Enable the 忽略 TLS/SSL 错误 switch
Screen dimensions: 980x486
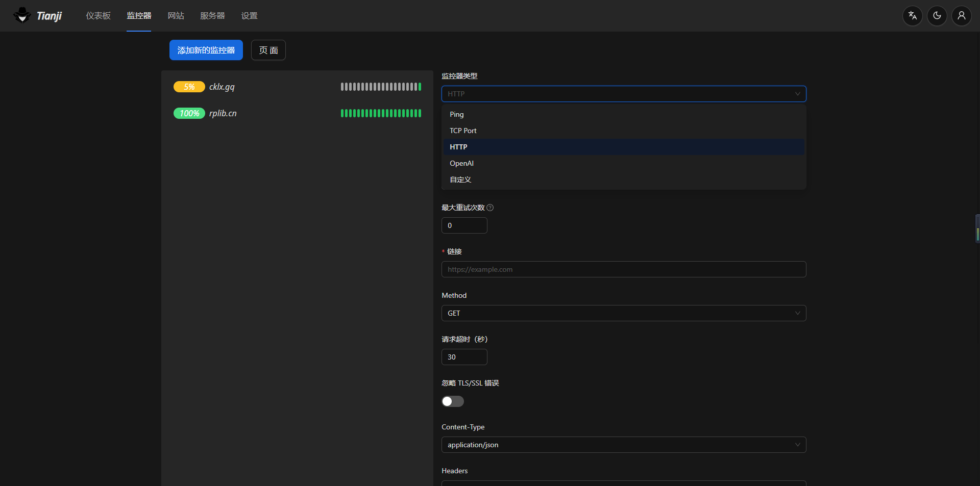[452, 401]
